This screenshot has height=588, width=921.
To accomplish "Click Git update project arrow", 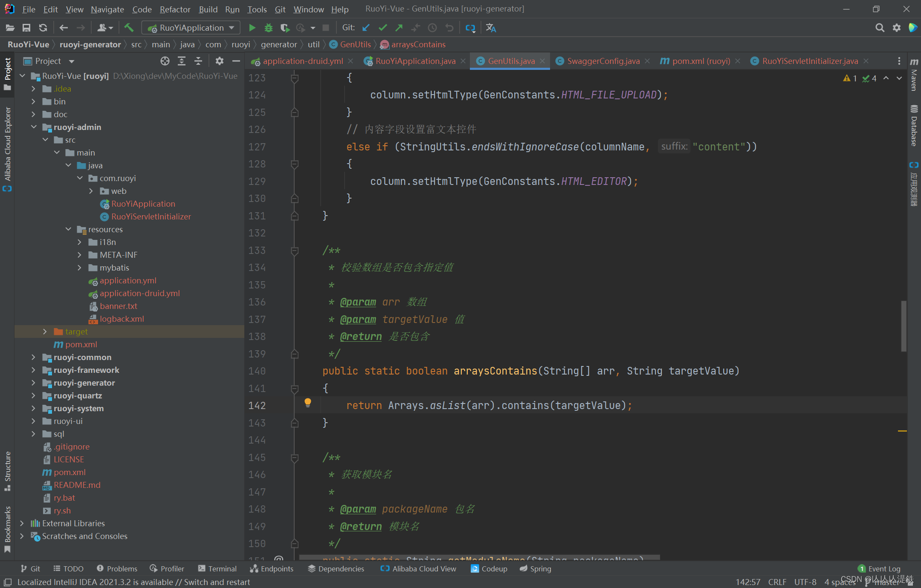I will [366, 28].
